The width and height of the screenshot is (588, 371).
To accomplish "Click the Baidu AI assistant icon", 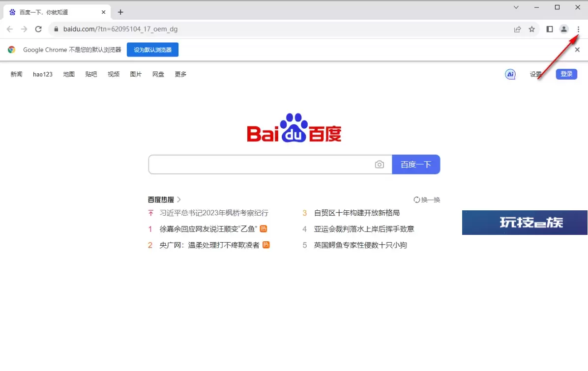I will coord(510,74).
